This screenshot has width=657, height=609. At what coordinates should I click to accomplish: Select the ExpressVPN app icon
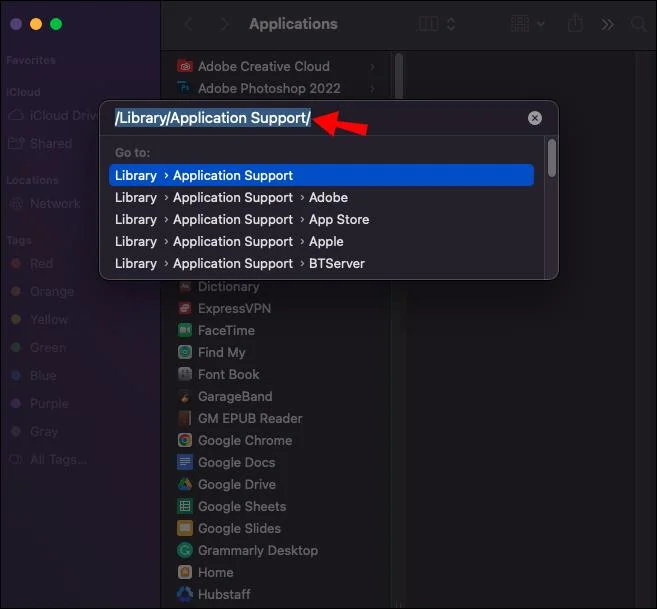[x=185, y=308]
